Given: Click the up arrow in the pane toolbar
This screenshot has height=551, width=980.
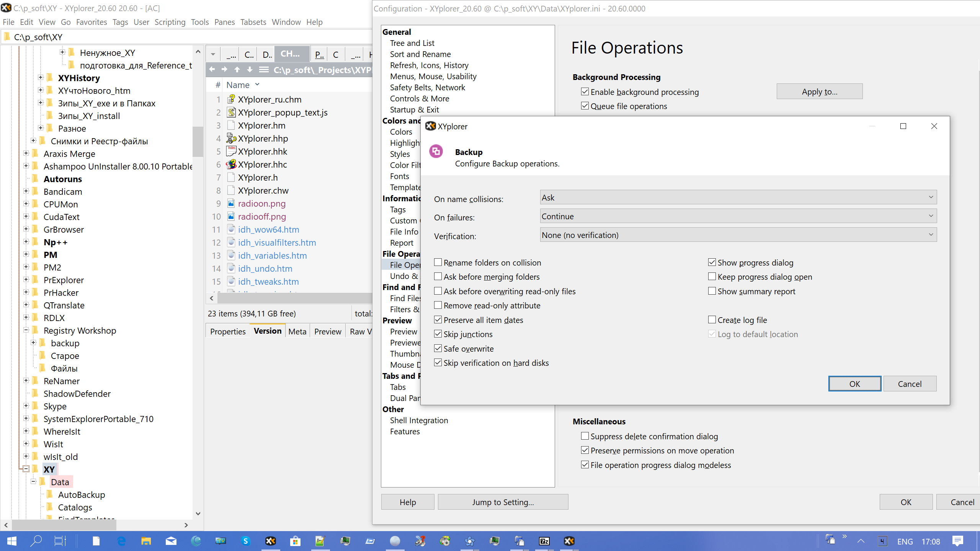Looking at the screenshot, I should click(237, 70).
